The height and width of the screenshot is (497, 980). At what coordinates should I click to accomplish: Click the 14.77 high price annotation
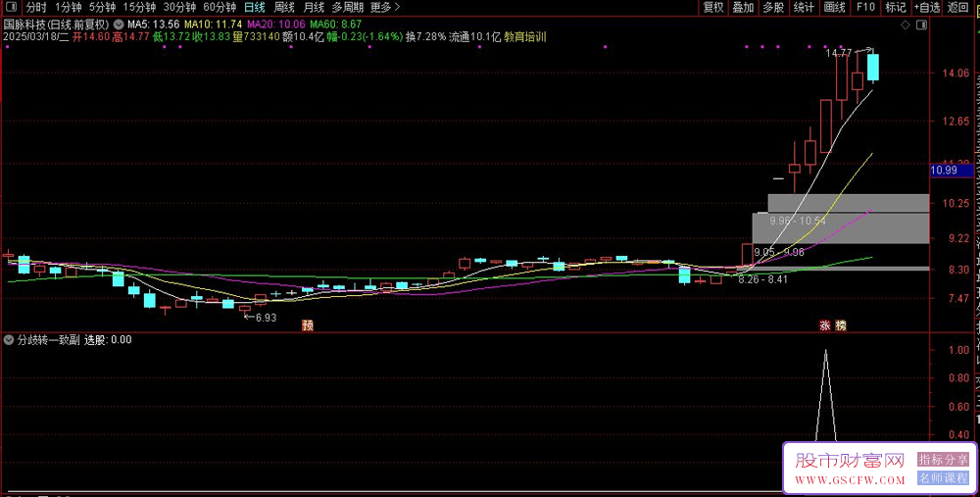[x=838, y=53]
